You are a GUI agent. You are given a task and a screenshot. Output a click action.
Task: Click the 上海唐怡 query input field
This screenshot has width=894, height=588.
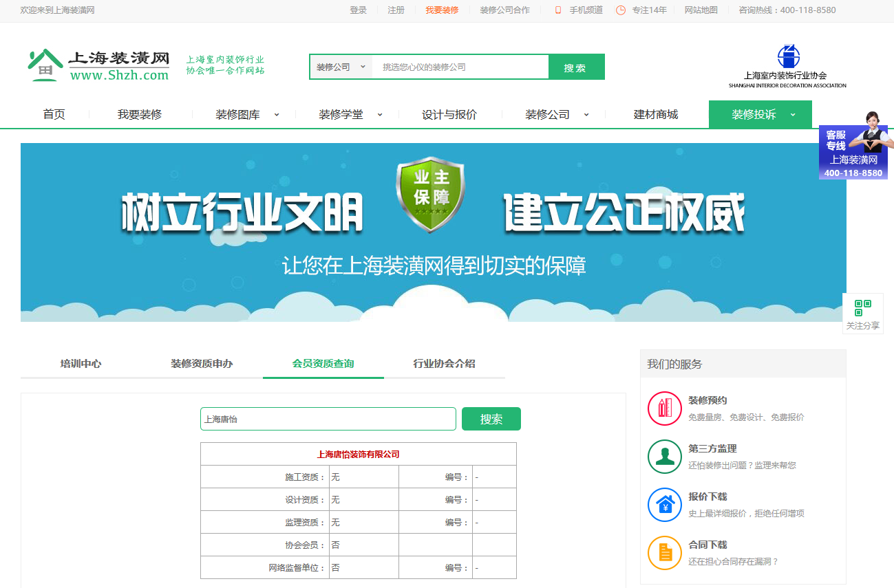tap(328, 419)
